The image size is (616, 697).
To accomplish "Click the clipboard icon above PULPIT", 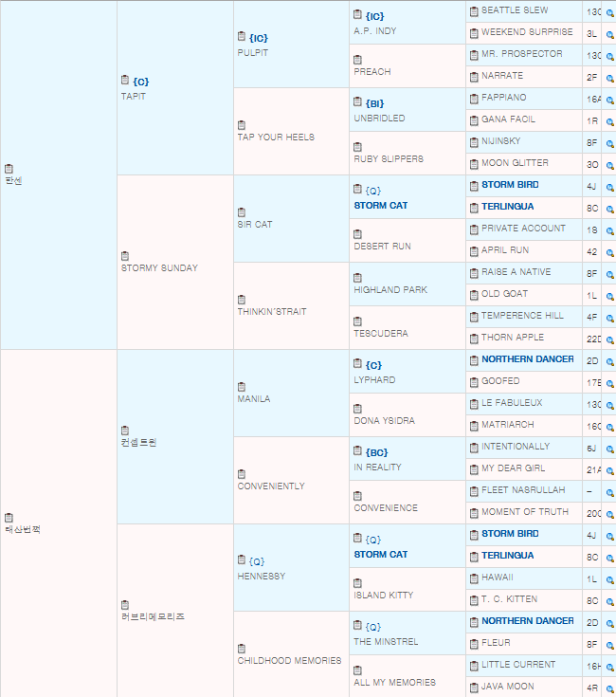I will 241,36.
